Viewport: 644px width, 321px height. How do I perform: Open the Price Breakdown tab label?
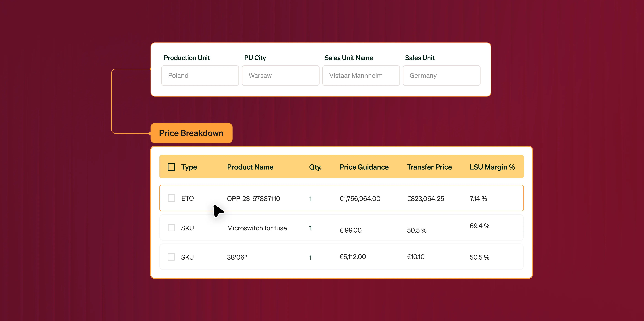click(191, 133)
